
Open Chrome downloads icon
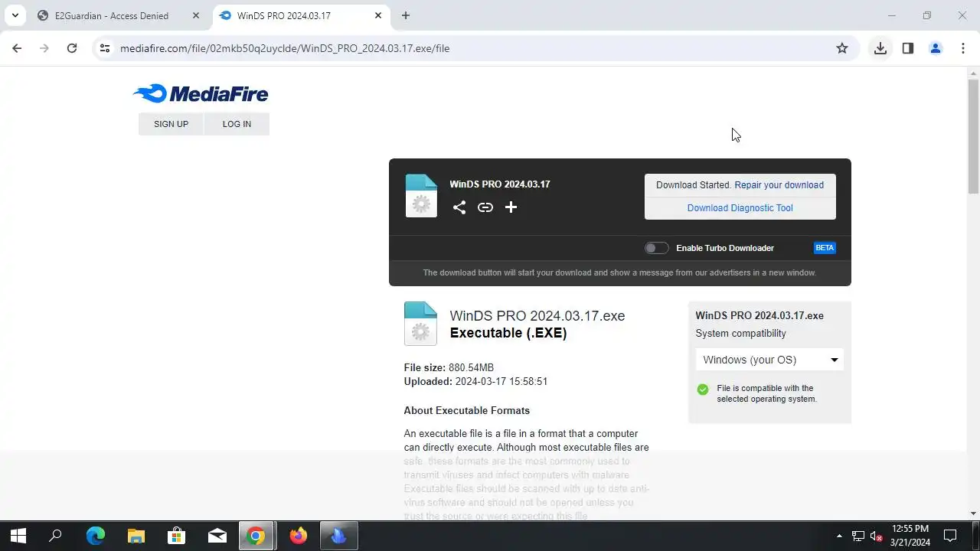(880, 48)
